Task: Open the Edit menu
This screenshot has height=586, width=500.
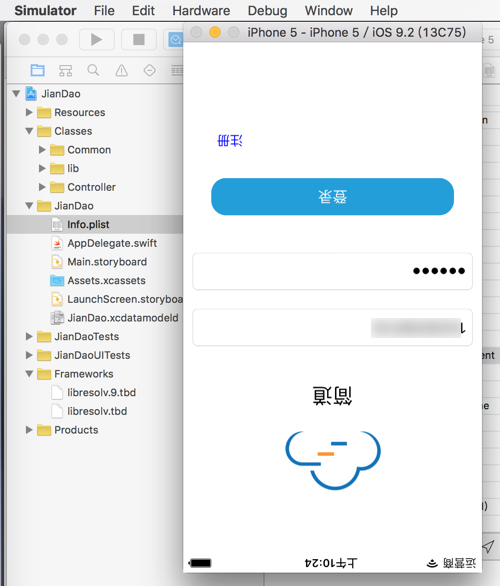Action: coord(143,10)
